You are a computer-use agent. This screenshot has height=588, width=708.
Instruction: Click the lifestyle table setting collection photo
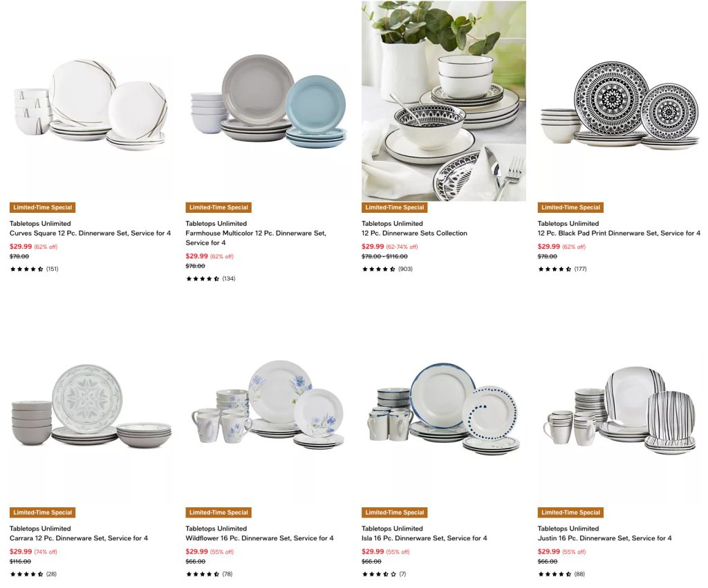coord(443,101)
